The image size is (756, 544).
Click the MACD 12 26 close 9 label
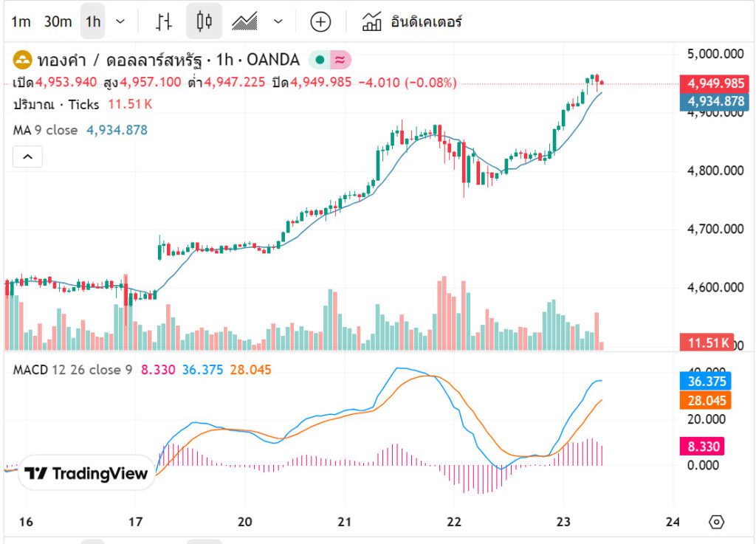point(72,370)
